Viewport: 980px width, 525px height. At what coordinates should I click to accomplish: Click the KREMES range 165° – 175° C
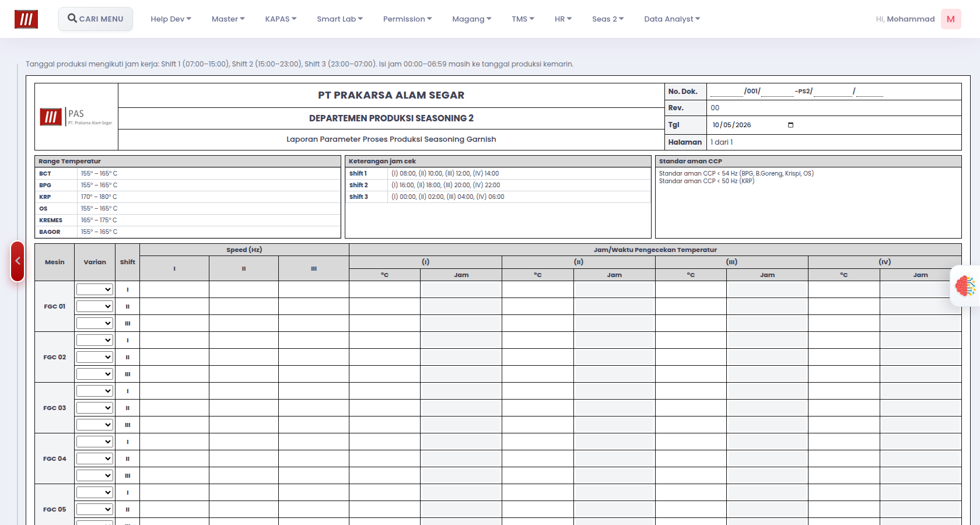[x=99, y=220]
